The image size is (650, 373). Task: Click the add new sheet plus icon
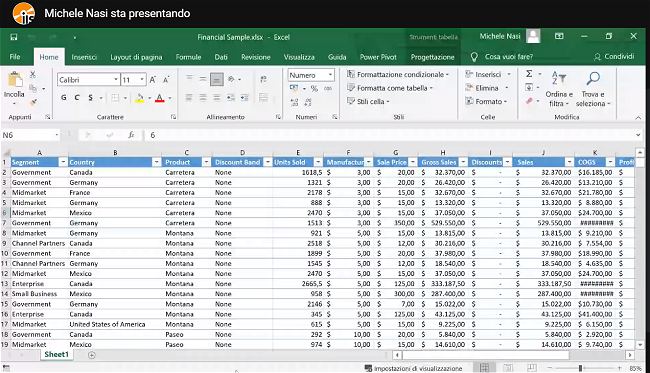[x=92, y=355]
